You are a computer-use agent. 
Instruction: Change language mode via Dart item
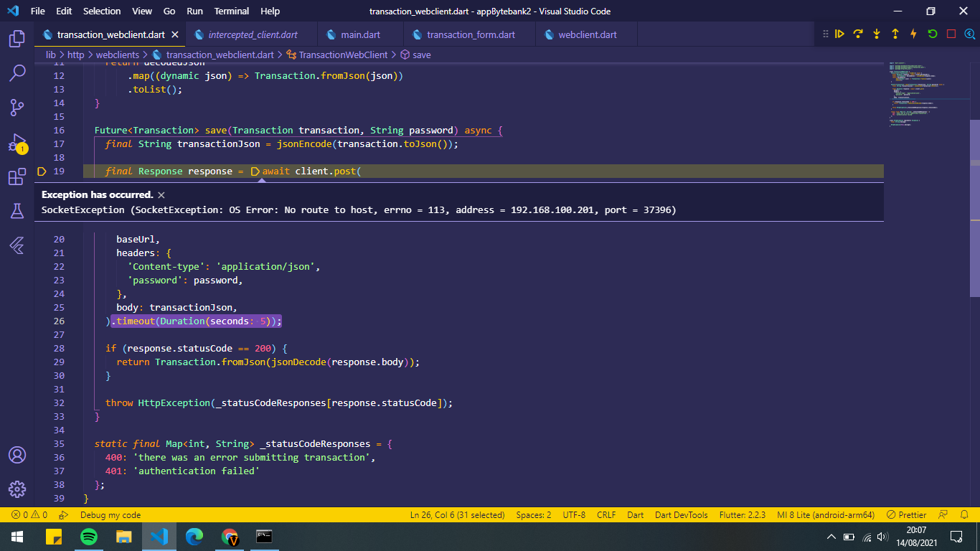635,514
